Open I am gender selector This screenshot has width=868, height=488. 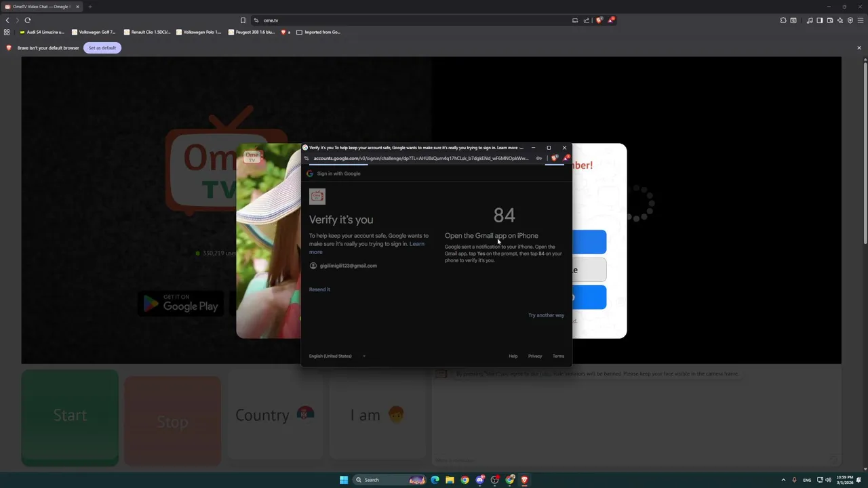(378, 415)
